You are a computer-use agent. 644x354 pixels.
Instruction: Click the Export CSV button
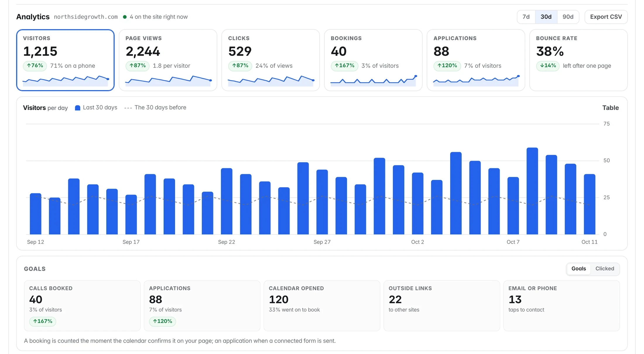[x=606, y=17]
